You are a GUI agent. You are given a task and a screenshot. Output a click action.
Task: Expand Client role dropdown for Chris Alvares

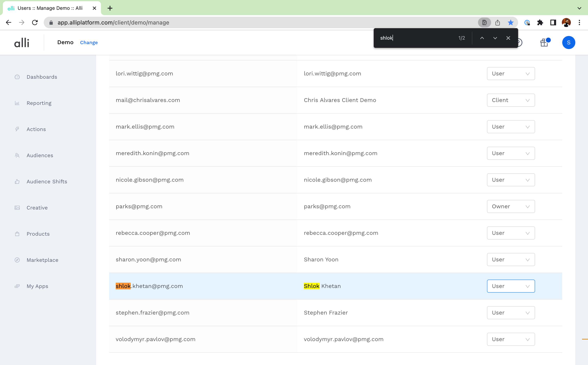coord(511,100)
